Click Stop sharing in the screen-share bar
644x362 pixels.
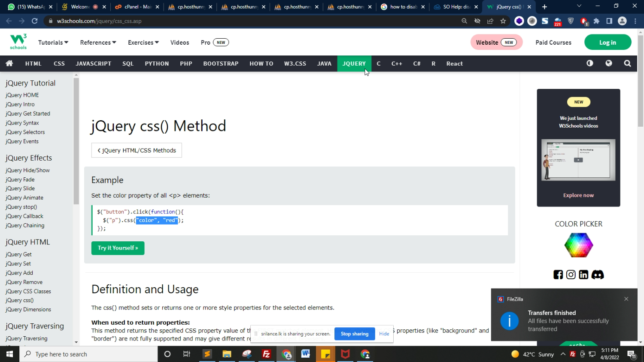pos(354,334)
